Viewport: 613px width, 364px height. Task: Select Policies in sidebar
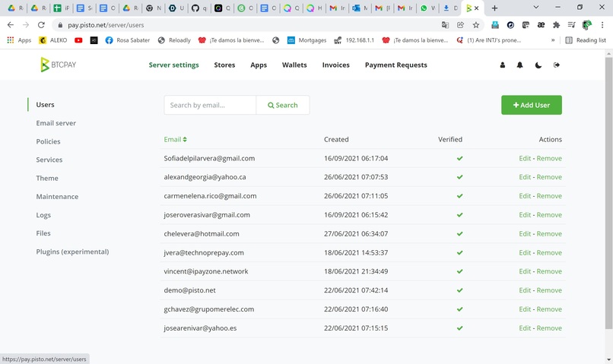pos(48,141)
